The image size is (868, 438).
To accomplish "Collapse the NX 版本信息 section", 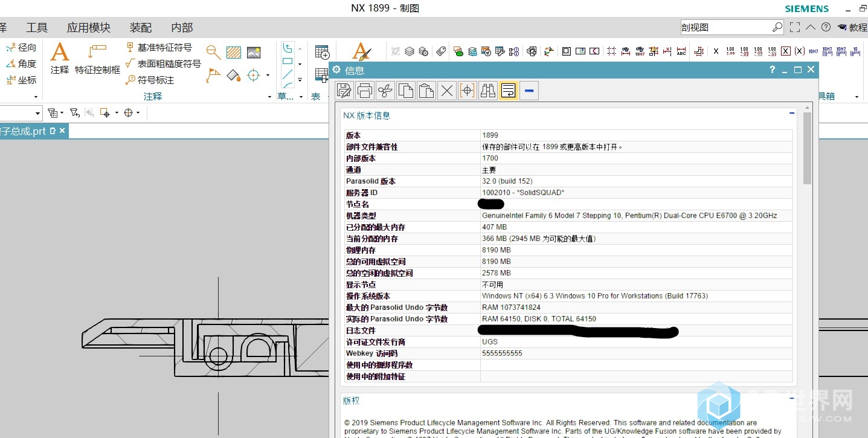I will coord(792,113).
